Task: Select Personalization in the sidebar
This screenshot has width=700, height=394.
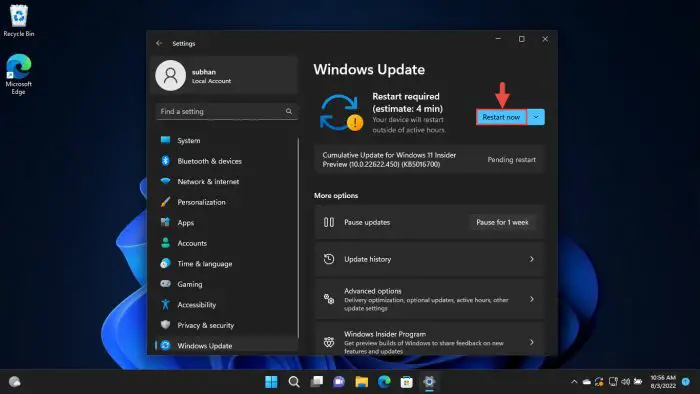Action: click(x=227, y=202)
